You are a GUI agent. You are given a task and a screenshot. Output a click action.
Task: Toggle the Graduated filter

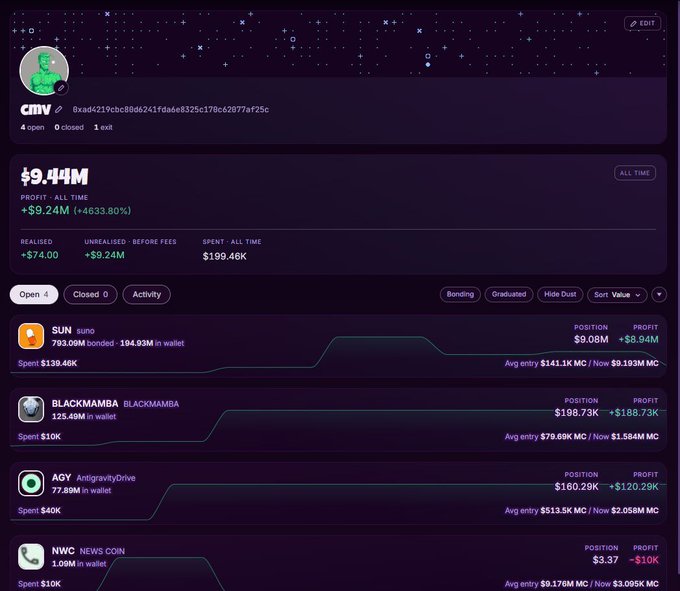(509, 294)
